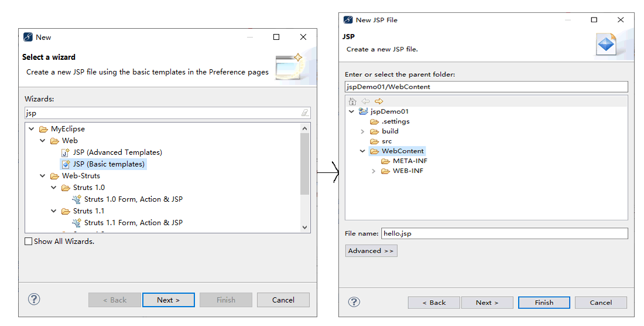
Task: Click the META-INF folder icon
Action: pyautogui.click(x=385, y=161)
